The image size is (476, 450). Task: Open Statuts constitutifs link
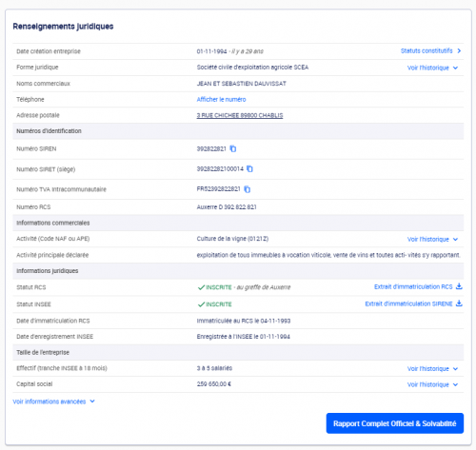coord(426,50)
